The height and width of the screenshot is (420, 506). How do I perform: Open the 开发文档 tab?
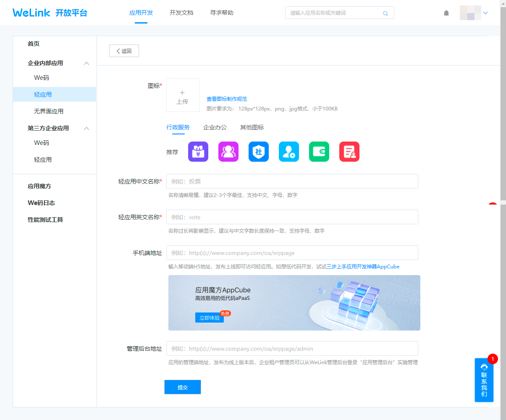click(181, 13)
